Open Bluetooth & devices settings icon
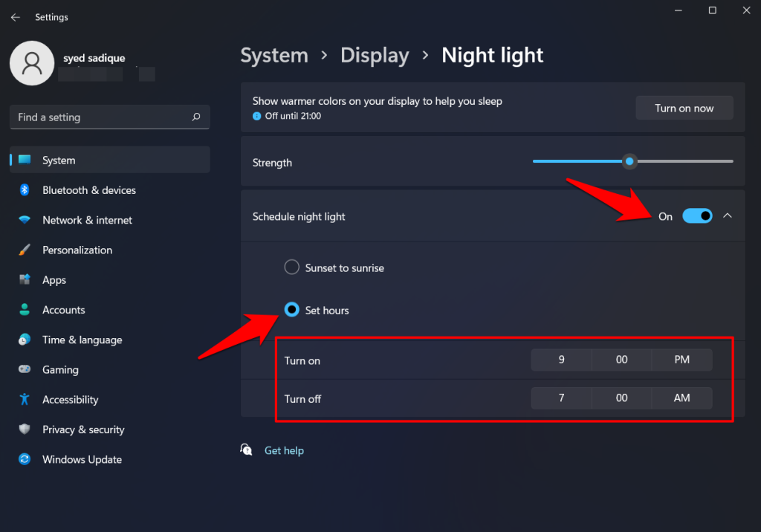Image resolution: width=761 pixels, height=532 pixels. [23, 190]
